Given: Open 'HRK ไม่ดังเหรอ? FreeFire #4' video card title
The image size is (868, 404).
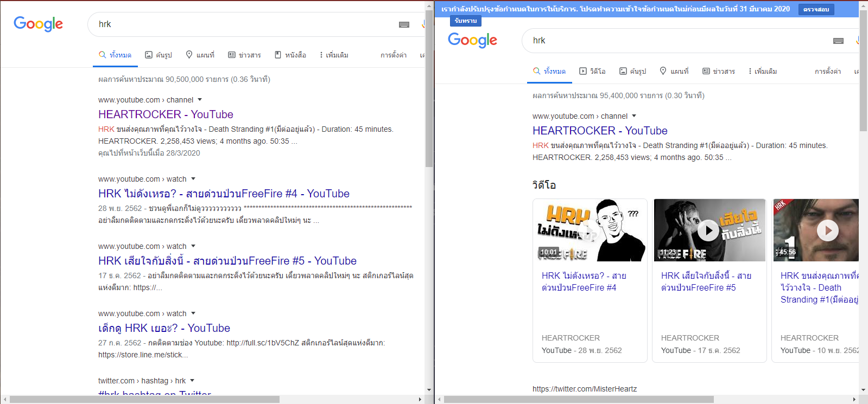Looking at the screenshot, I should [x=584, y=281].
